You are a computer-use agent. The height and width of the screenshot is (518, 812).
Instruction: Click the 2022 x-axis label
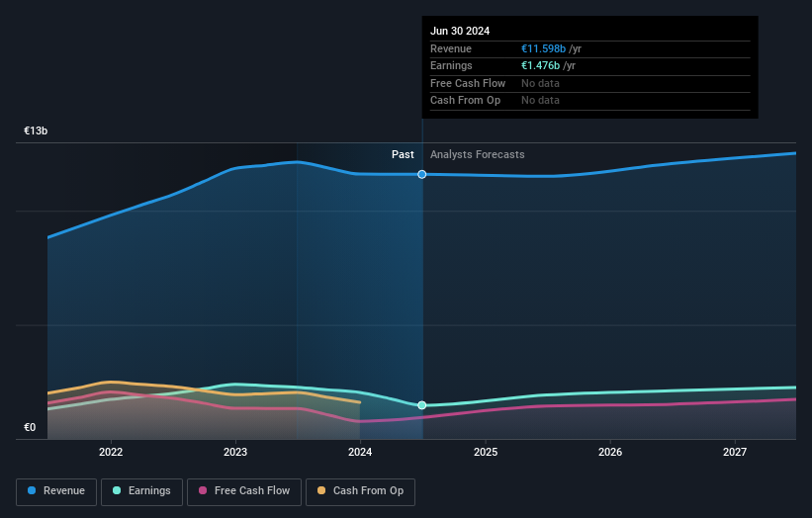pyautogui.click(x=111, y=453)
